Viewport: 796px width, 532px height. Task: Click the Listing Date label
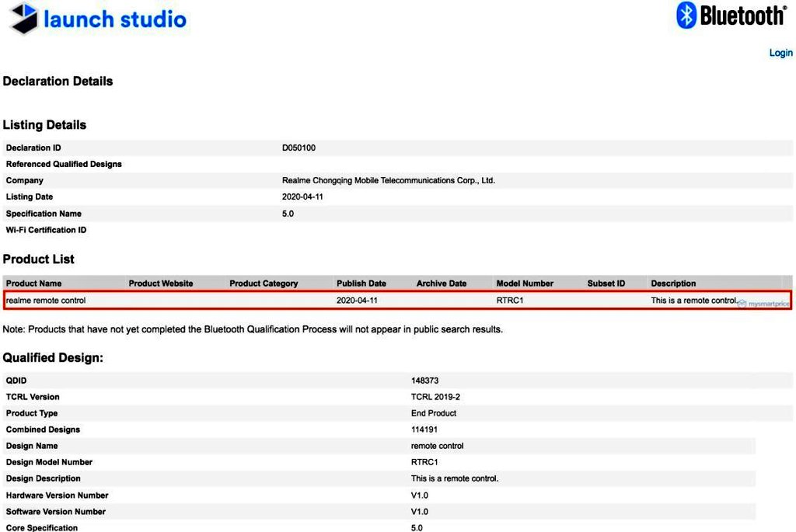tap(30, 196)
